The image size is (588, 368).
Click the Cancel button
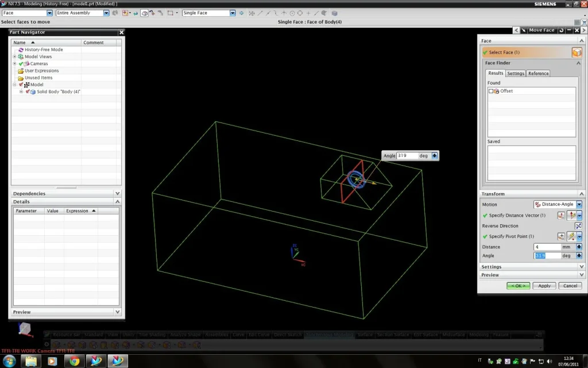tap(570, 286)
